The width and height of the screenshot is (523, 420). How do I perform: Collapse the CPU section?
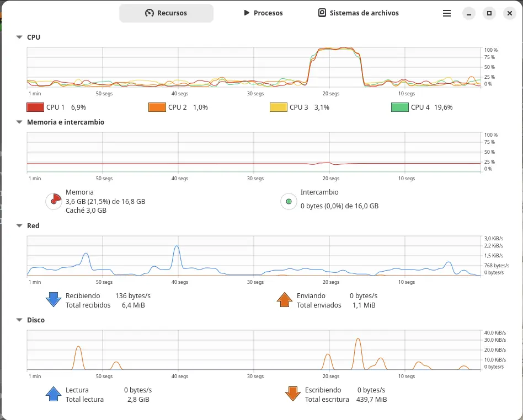[x=19, y=37]
